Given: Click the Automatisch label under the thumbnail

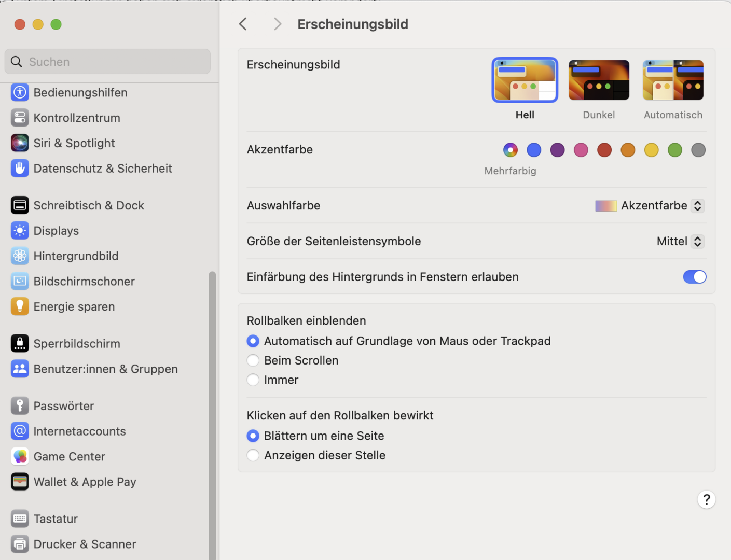Looking at the screenshot, I should click(x=673, y=115).
